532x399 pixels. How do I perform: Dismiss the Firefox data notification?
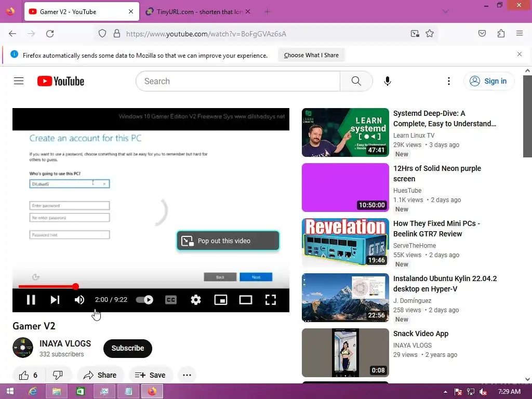[x=519, y=54]
